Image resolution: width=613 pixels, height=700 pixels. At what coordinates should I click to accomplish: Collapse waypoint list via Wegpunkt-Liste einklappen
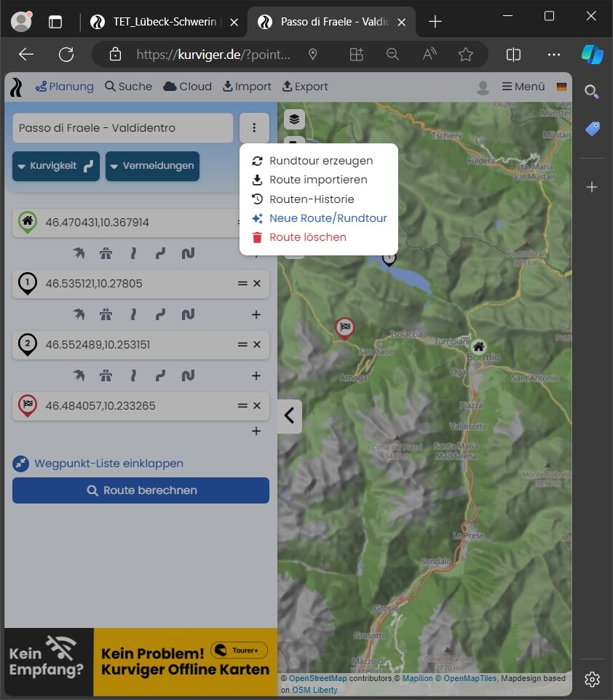[x=108, y=464]
